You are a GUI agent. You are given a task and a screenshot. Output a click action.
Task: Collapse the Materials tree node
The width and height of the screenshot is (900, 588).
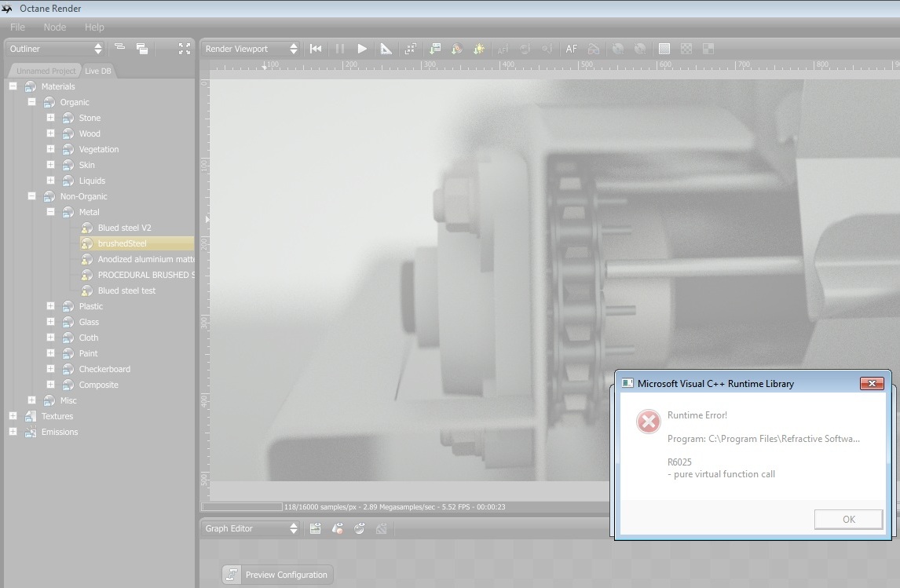click(13, 86)
